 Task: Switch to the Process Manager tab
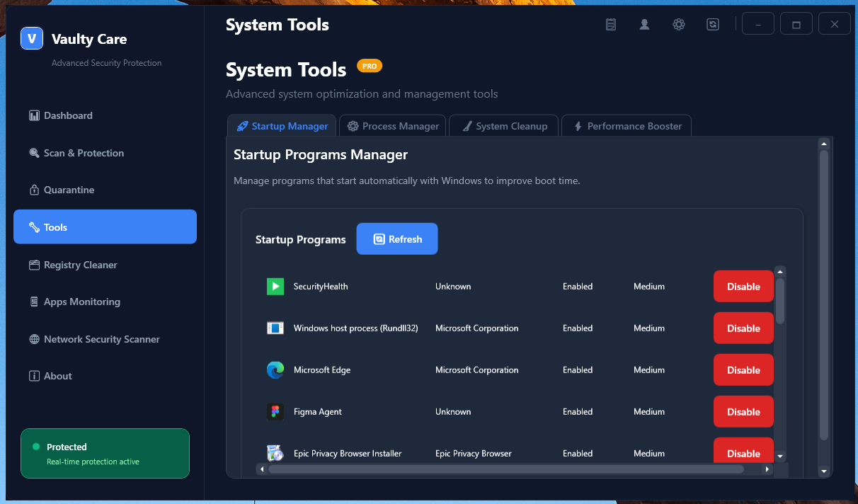(393, 126)
